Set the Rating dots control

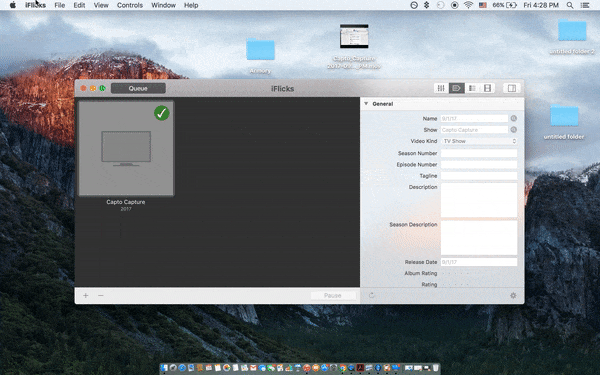tap(455, 284)
